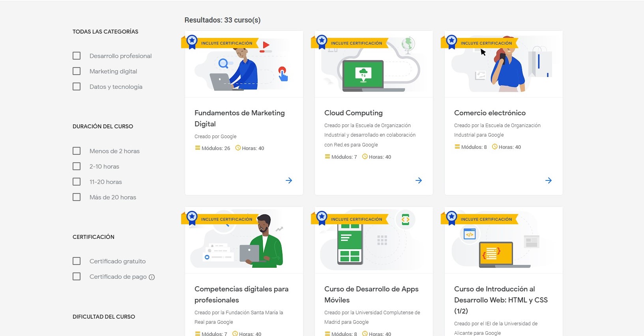Click the info icon beside Certificado de pago
Screen dimensions: 644x336
point(152,277)
